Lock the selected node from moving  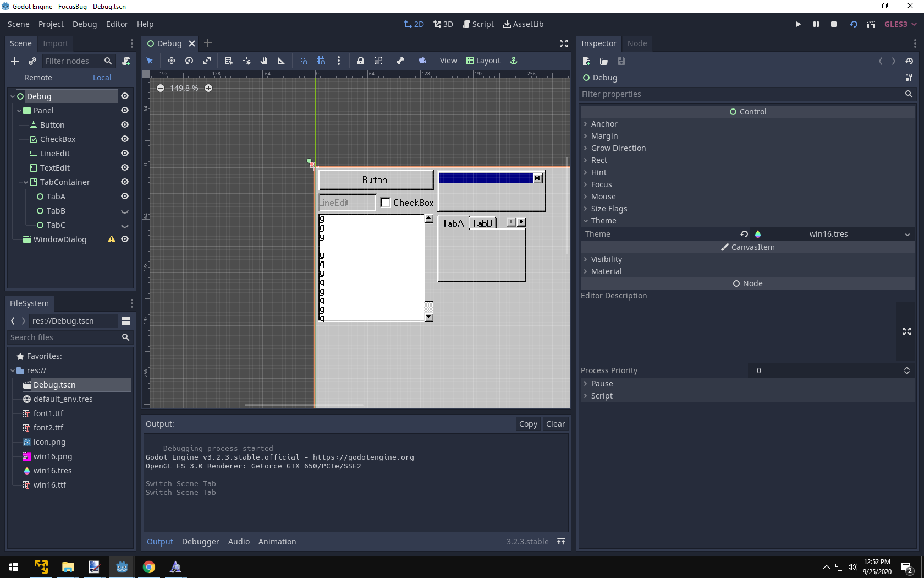(x=360, y=61)
